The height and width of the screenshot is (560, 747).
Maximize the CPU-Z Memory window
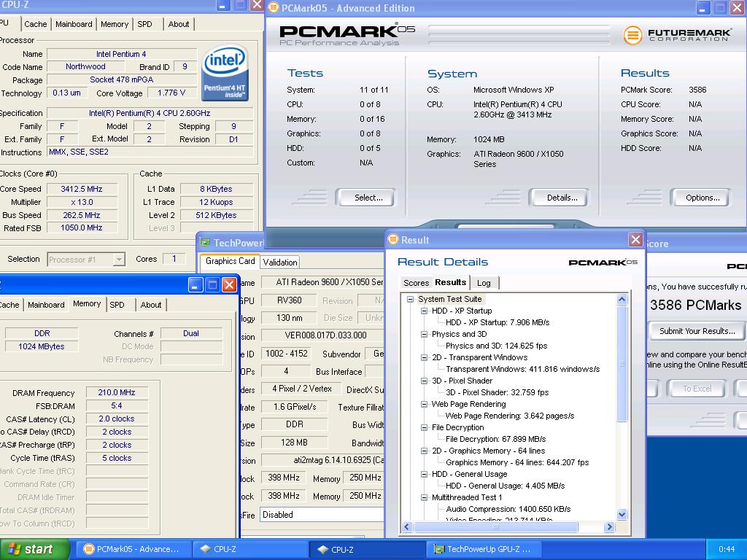pyautogui.click(x=212, y=285)
